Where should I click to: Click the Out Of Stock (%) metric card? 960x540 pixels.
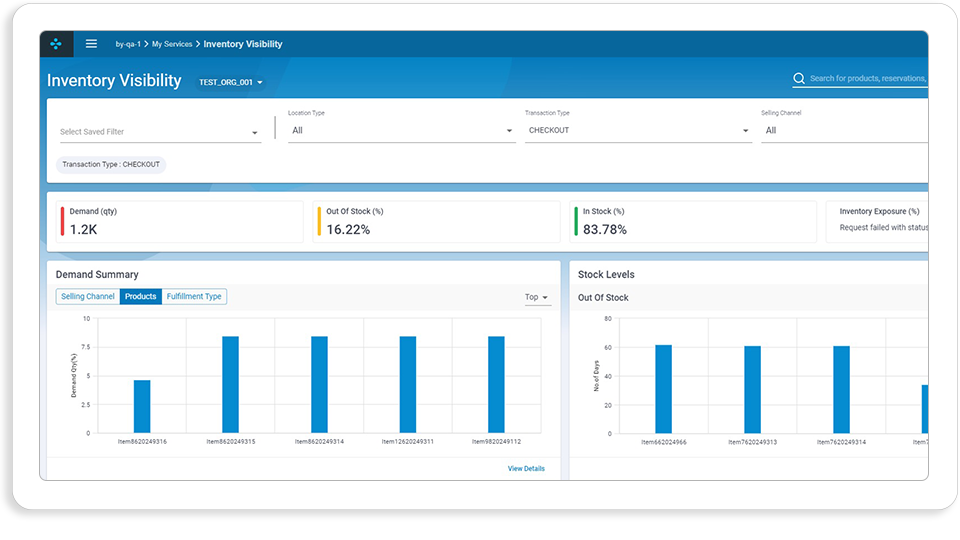(x=437, y=222)
